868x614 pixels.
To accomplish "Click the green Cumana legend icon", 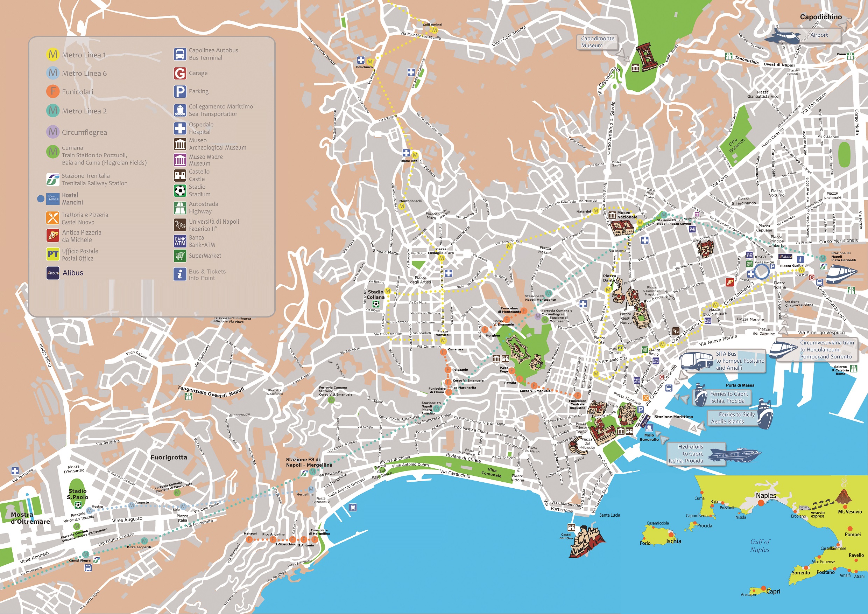I will [x=52, y=152].
